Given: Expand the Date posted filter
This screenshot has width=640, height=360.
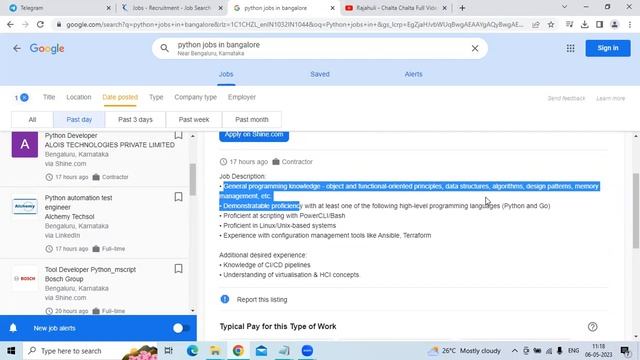Looking at the screenshot, I should point(120,97).
